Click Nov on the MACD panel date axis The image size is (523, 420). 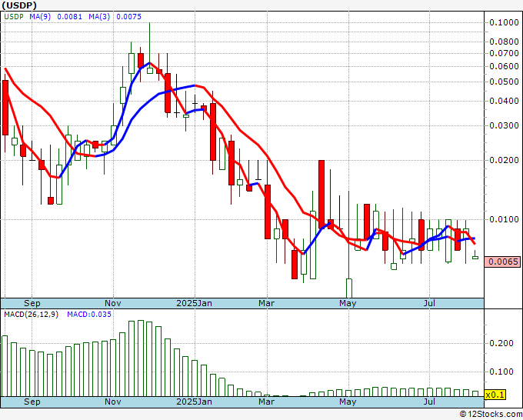tap(113, 402)
